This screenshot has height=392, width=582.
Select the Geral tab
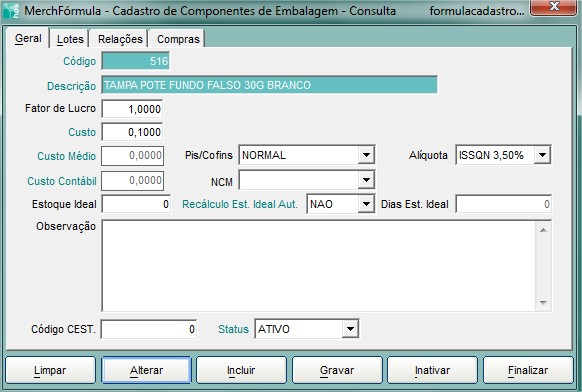[x=28, y=38]
